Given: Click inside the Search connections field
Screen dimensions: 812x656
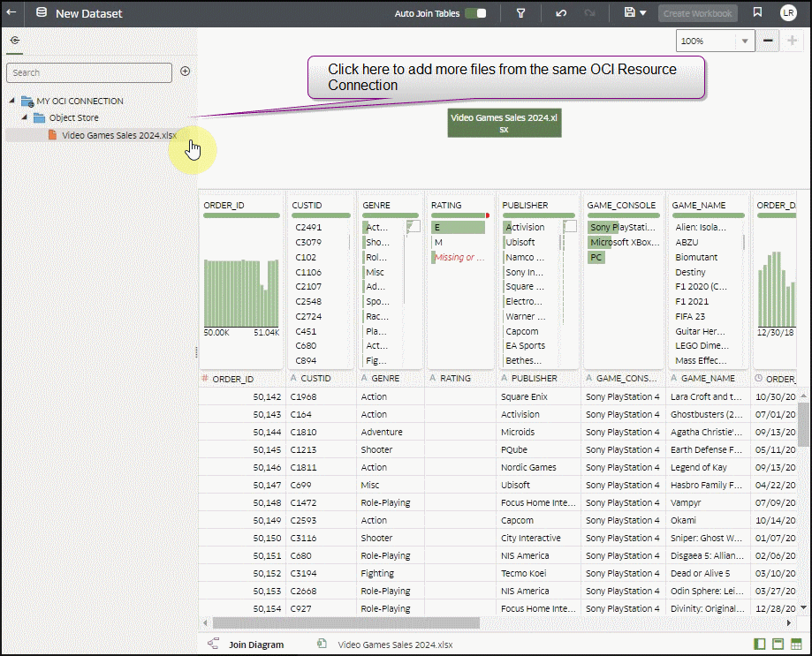Looking at the screenshot, I should click(x=88, y=72).
